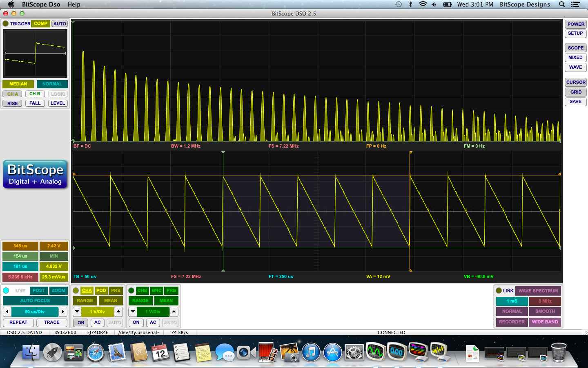Click the SAVE button
This screenshot has width=588, height=368.
576,102
